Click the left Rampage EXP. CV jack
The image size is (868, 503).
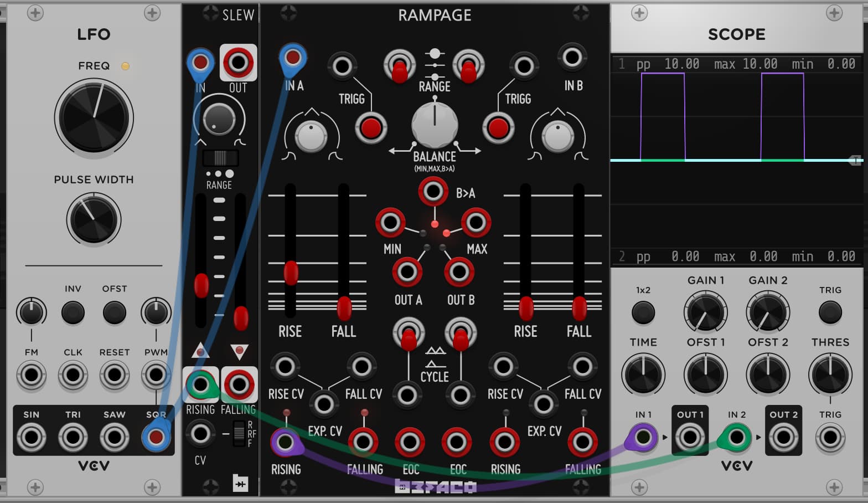(x=323, y=404)
